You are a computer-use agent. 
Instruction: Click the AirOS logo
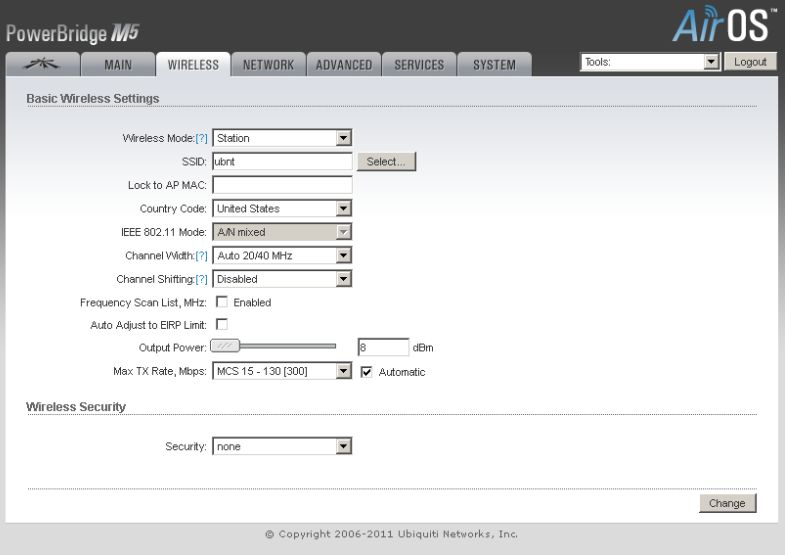click(724, 24)
